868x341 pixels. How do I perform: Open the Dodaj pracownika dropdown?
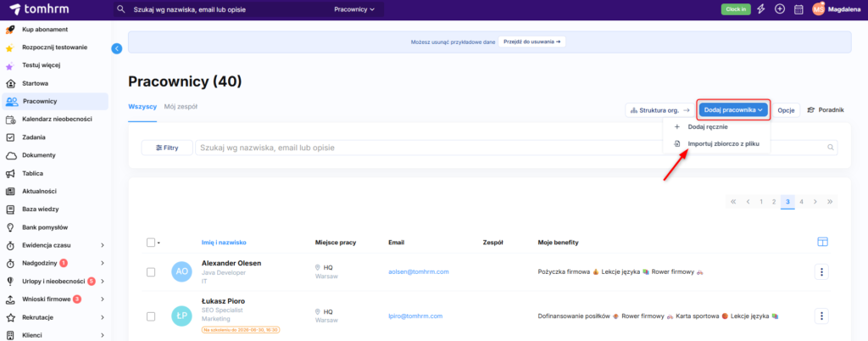(734, 109)
